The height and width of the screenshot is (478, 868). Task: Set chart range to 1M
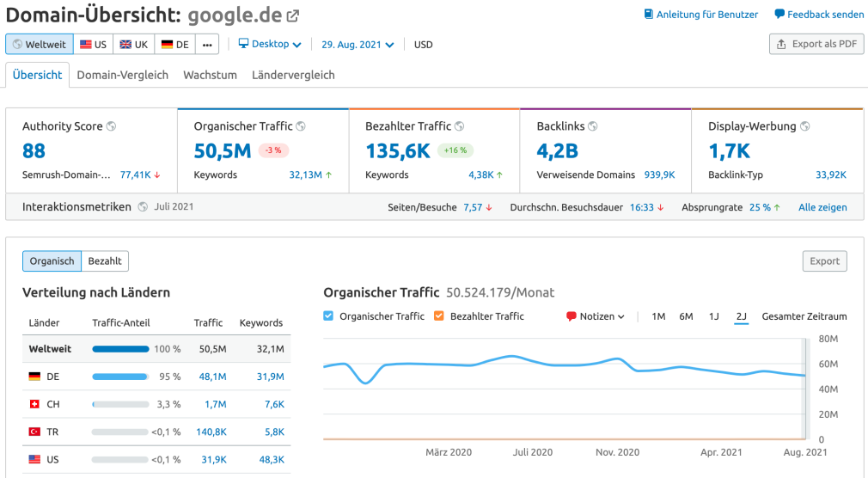[658, 316]
